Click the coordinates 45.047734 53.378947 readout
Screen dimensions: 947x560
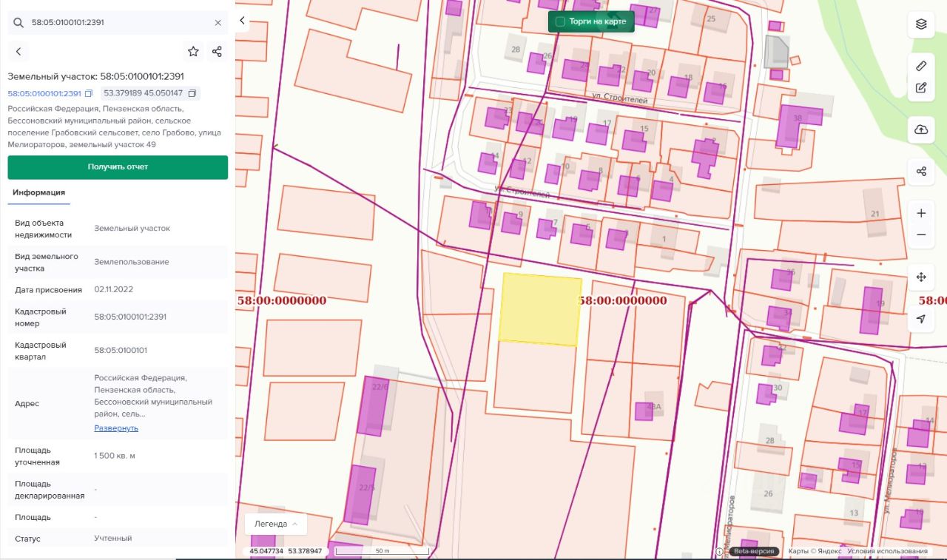click(286, 551)
